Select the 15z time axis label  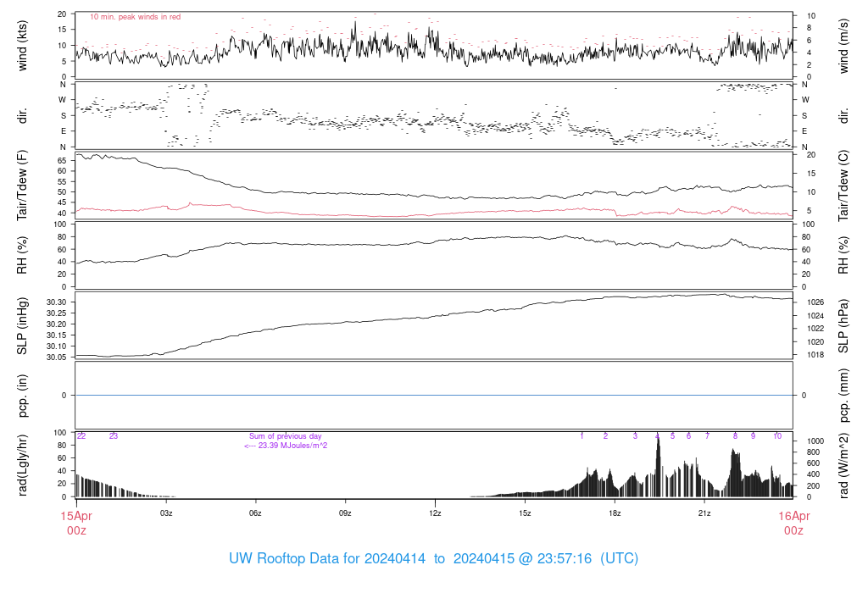point(525,513)
